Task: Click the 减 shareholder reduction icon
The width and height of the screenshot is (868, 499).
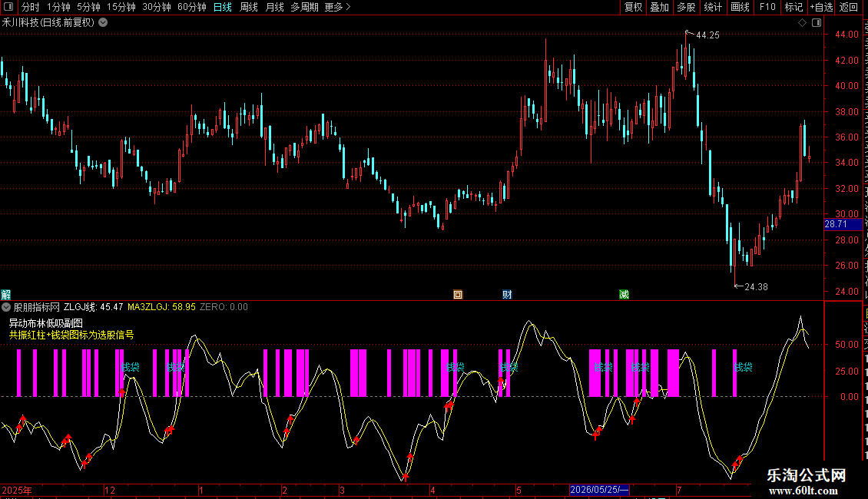Action: 624,294
